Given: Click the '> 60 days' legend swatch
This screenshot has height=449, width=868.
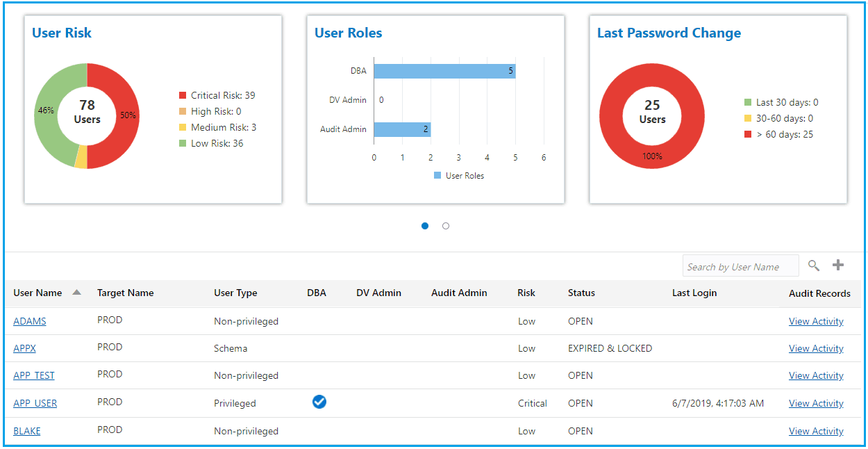Looking at the screenshot, I should coord(748,134).
